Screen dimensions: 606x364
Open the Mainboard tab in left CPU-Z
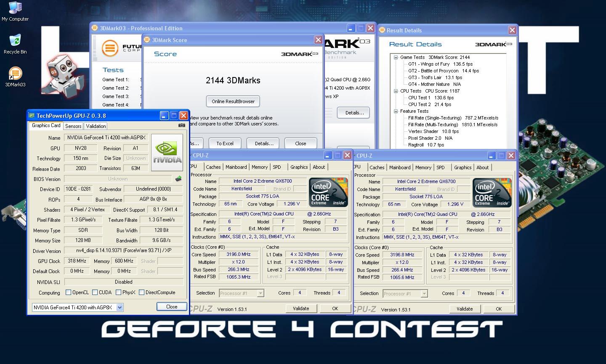point(236,167)
